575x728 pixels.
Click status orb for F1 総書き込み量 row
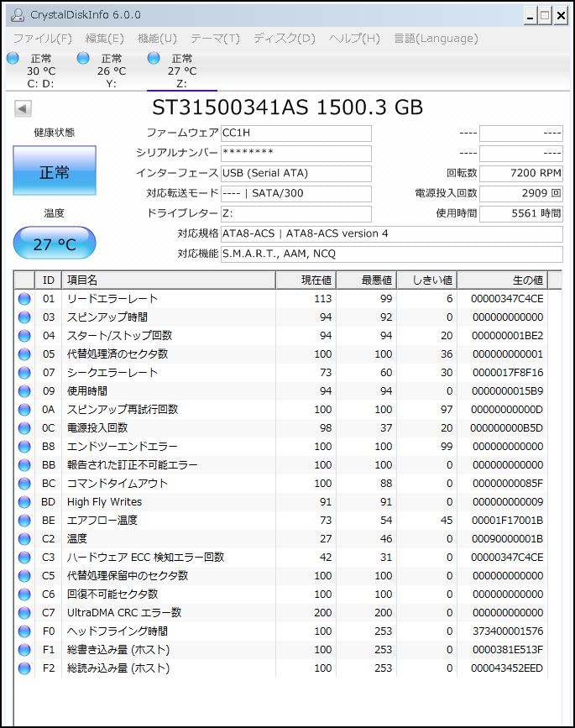(24, 650)
